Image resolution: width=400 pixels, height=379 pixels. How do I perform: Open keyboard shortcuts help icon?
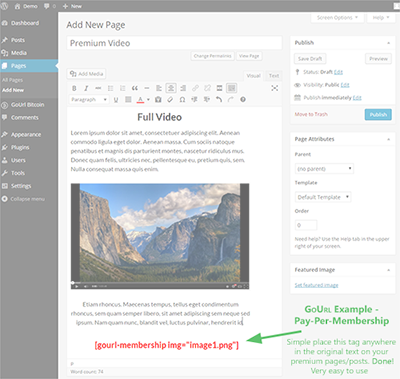pos(243,100)
